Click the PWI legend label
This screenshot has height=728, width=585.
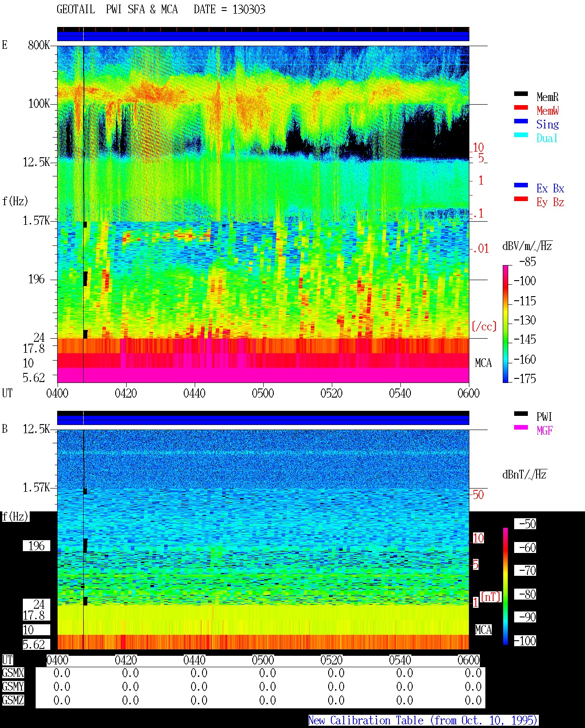[544, 417]
